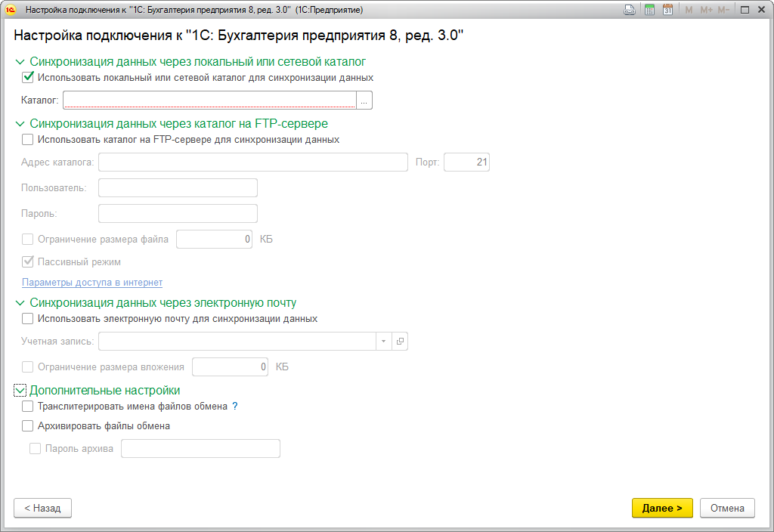The width and height of the screenshot is (774, 532).
Task: Uncheck local or network catalog checkbox
Action: pos(28,77)
